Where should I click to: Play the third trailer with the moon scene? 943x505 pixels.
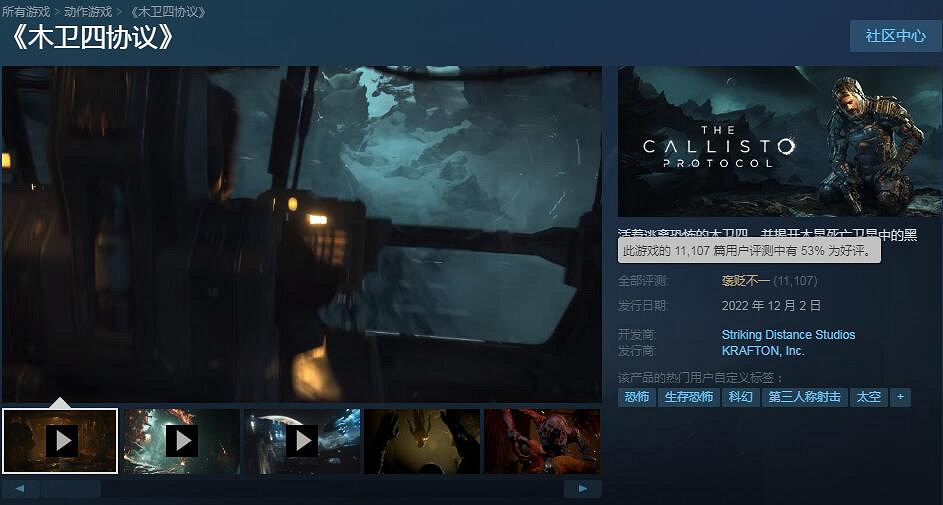coord(301,440)
